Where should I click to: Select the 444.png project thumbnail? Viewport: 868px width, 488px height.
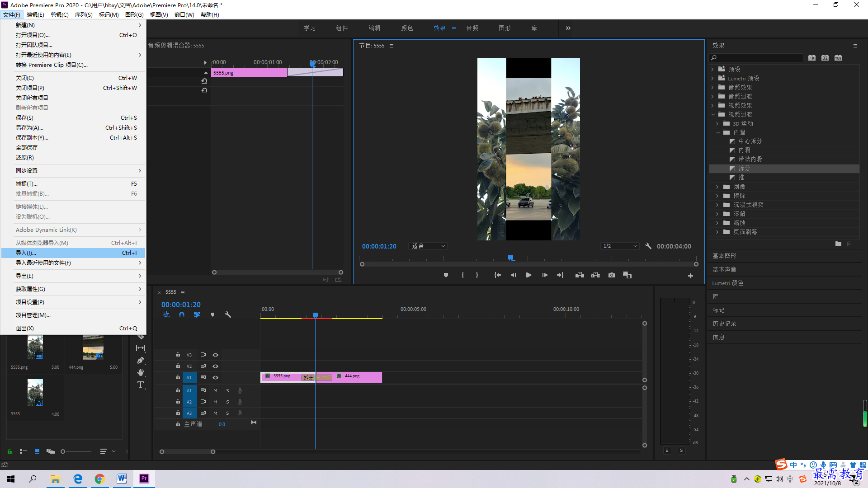point(93,347)
